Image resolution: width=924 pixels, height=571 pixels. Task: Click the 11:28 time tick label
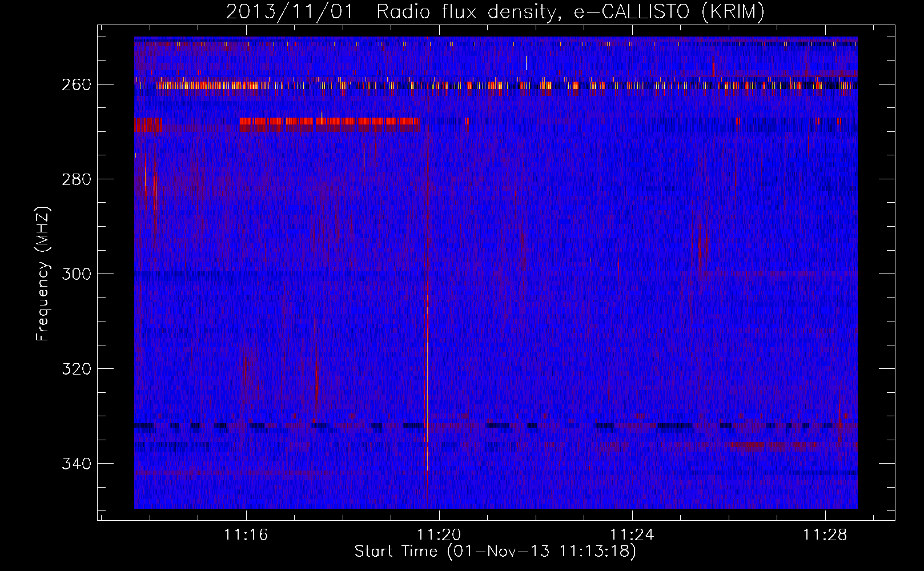click(825, 534)
